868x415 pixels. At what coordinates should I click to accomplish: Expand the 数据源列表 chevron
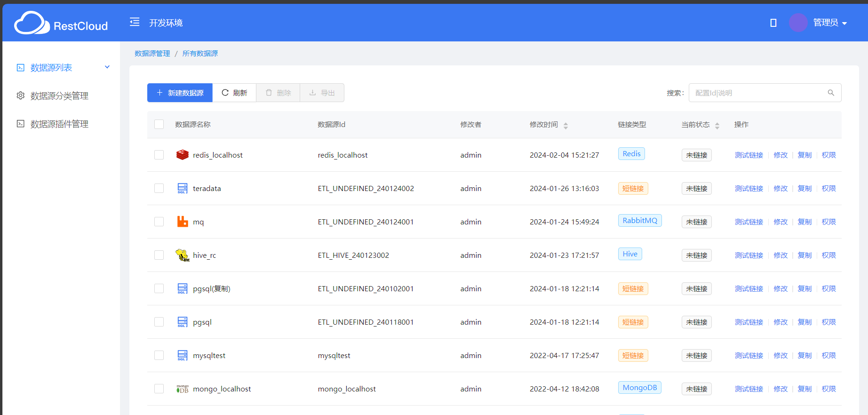pyautogui.click(x=107, y=67)
